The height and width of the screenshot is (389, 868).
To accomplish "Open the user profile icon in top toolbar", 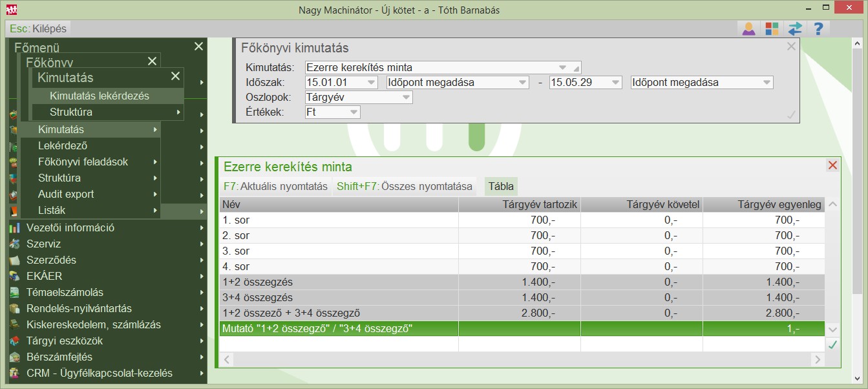I will (x=748, y=29).
